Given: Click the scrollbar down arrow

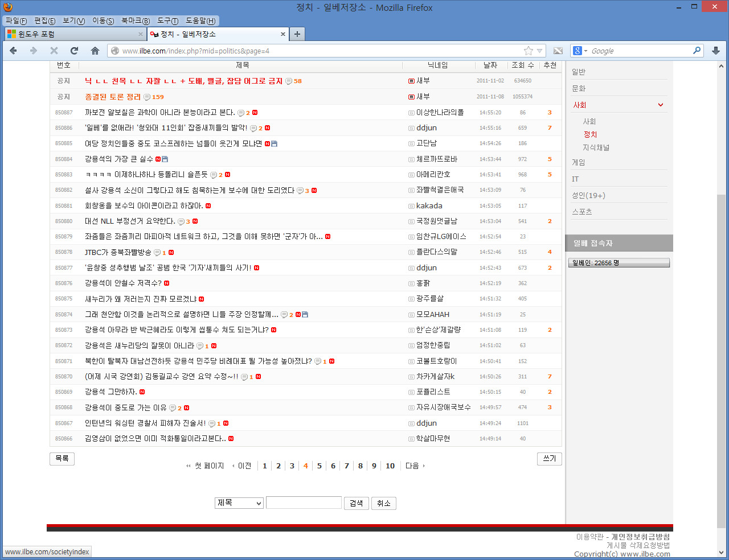Looking at the screenshot, I should point(722,553).
